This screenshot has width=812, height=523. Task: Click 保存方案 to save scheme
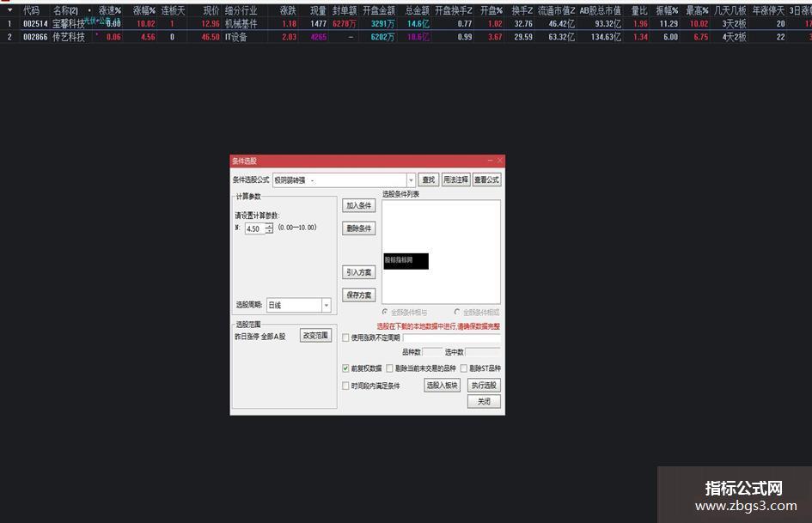click(358, 295)
